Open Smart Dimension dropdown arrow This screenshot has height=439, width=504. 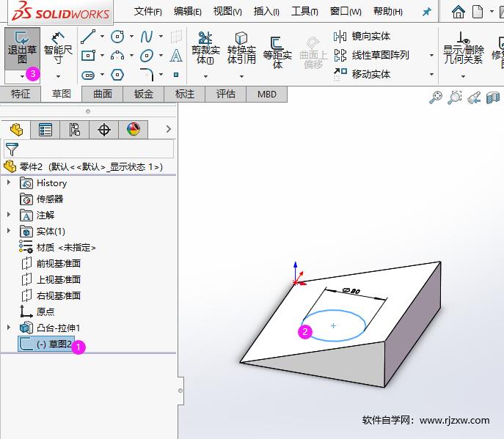58,76
